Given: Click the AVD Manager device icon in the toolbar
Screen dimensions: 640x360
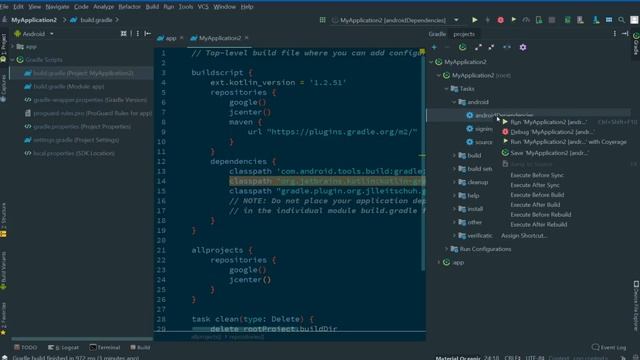Looking at the screenshot, I should tap(580, 20).
